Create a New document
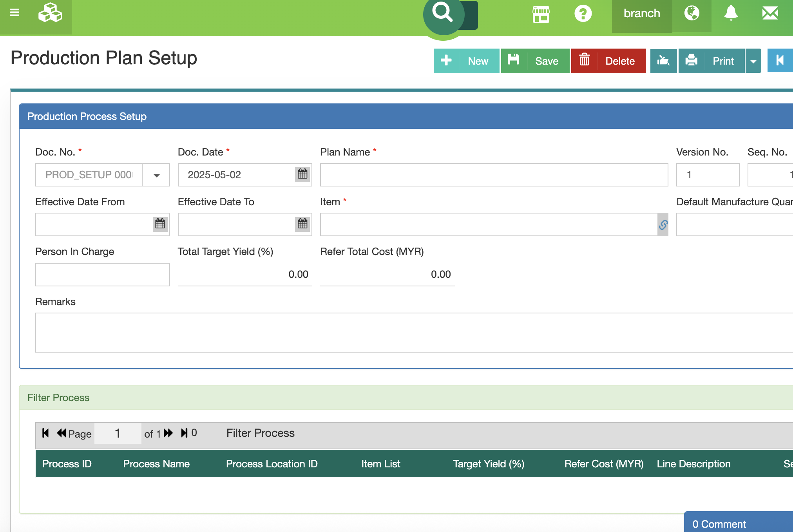Screen dimensions: 793x532 (466, 61)
